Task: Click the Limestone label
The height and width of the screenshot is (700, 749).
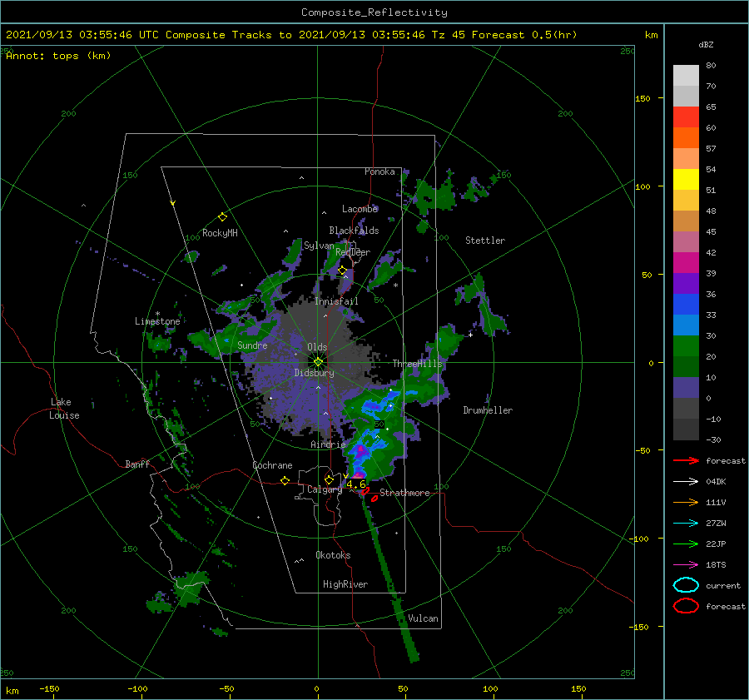Action: click(157, 321)
